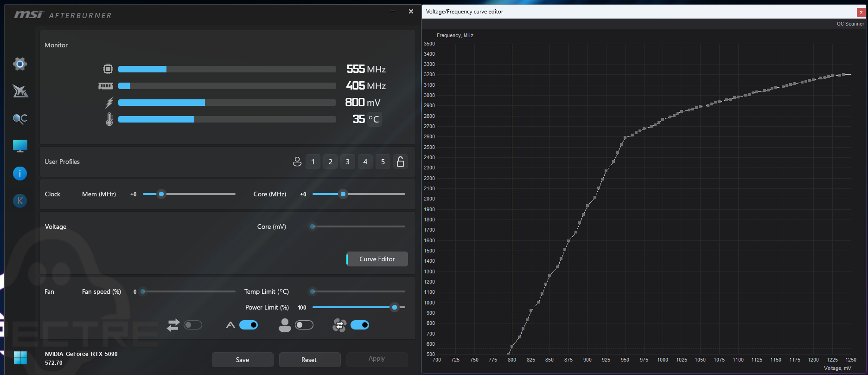The width and height of the screenshot is (868, 375).
Task: Click the Windows logo startup icon
Action: [20, 358]
